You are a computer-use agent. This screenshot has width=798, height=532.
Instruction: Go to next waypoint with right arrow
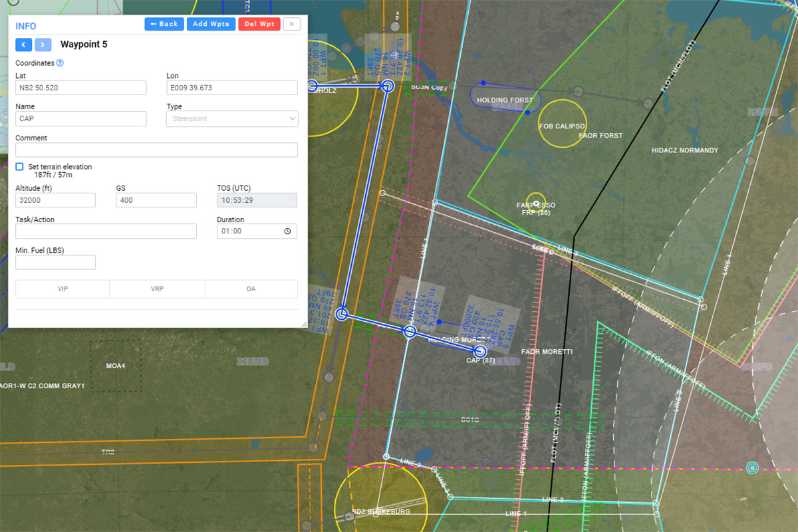click(43, 45)
